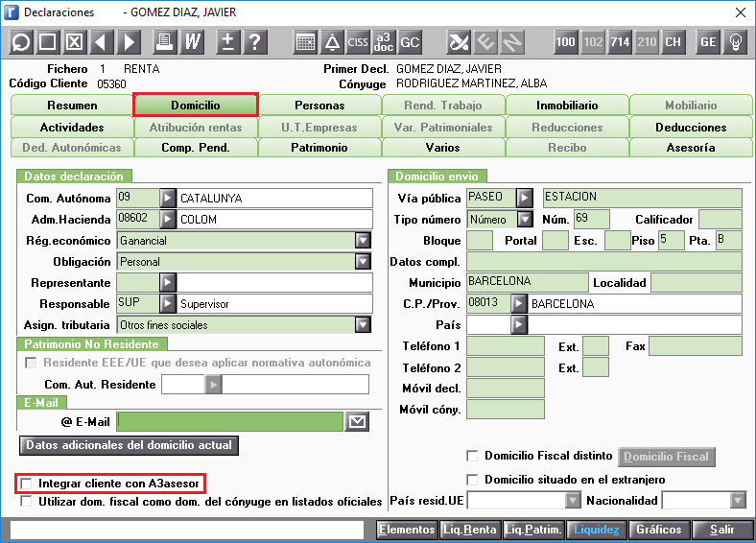Open País lookup arrow button

519,325
